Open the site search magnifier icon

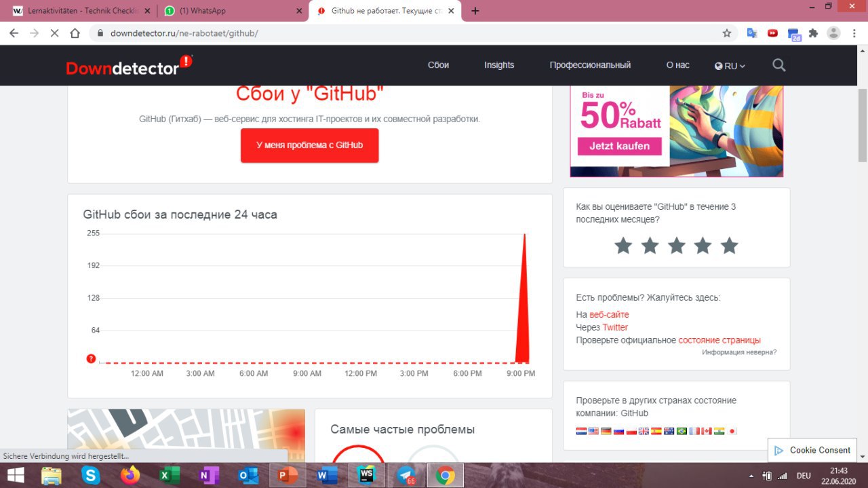(779, 65)
